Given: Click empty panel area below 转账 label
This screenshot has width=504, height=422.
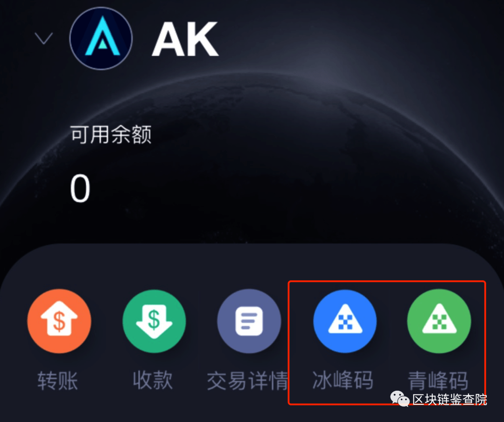Looking at the screenshot, I should tap(58, 407).
